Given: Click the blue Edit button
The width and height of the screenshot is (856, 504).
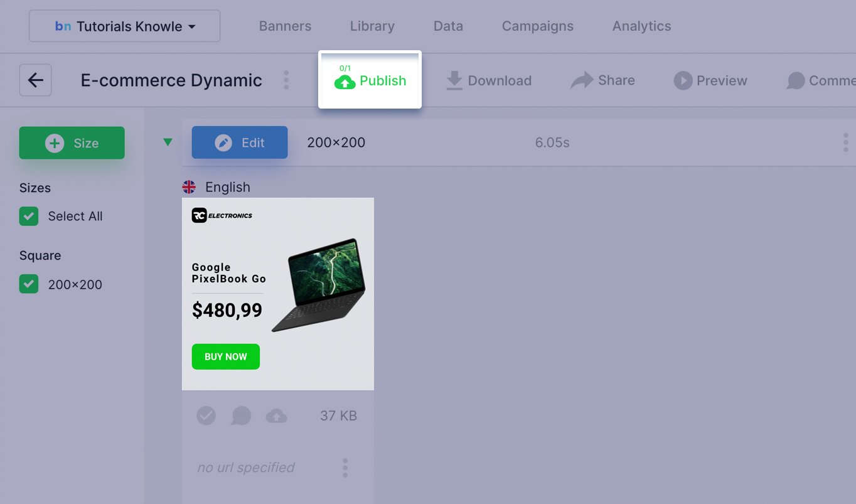Looking at the screenshot, I should pyautogui.click(x=240, y=142).
